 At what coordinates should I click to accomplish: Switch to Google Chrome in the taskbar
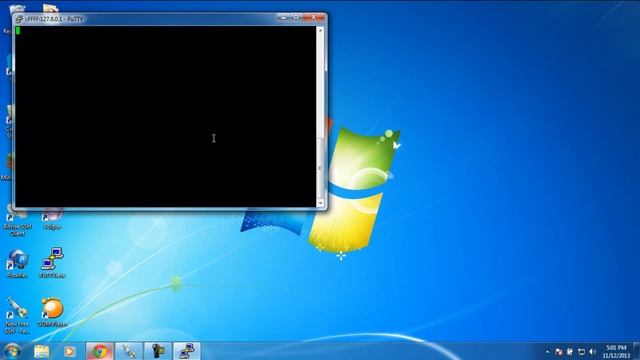click(100, 351)
